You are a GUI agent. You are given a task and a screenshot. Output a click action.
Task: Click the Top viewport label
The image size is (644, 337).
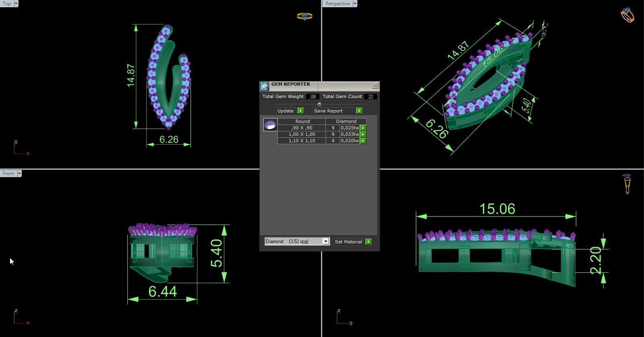(x=7, y=4)
